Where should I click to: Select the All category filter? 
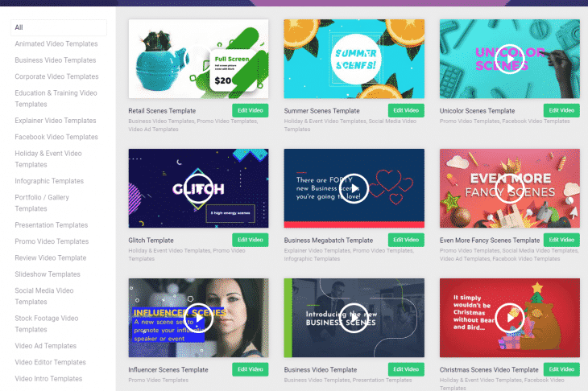coord(59,27)
